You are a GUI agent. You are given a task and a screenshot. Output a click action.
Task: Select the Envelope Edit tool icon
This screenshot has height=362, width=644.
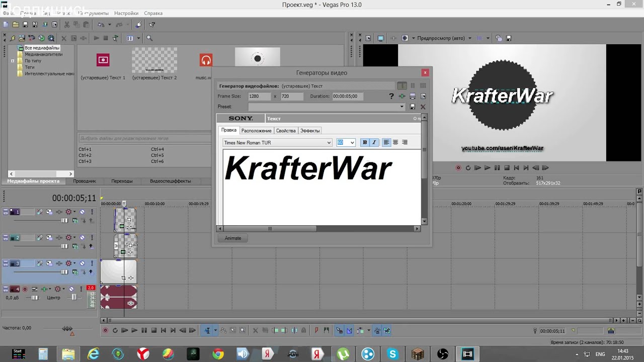point(224,330)
